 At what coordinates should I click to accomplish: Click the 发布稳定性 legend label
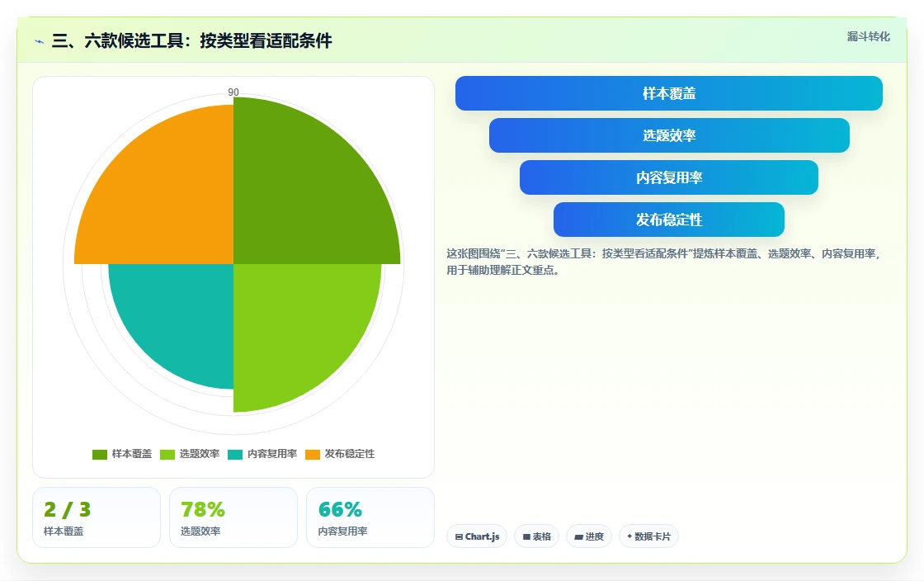350,454
